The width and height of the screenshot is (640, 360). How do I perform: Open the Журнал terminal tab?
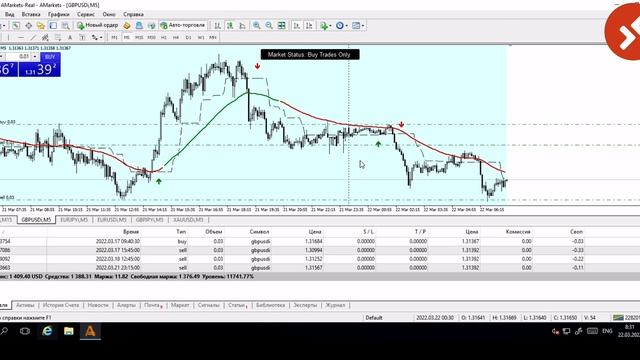tap(335, 305)
